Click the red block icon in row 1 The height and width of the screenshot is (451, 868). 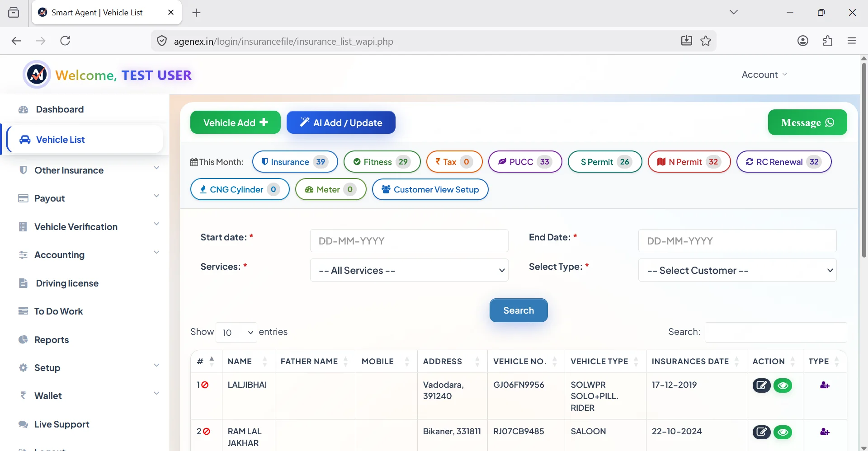[x=205, y=385]
